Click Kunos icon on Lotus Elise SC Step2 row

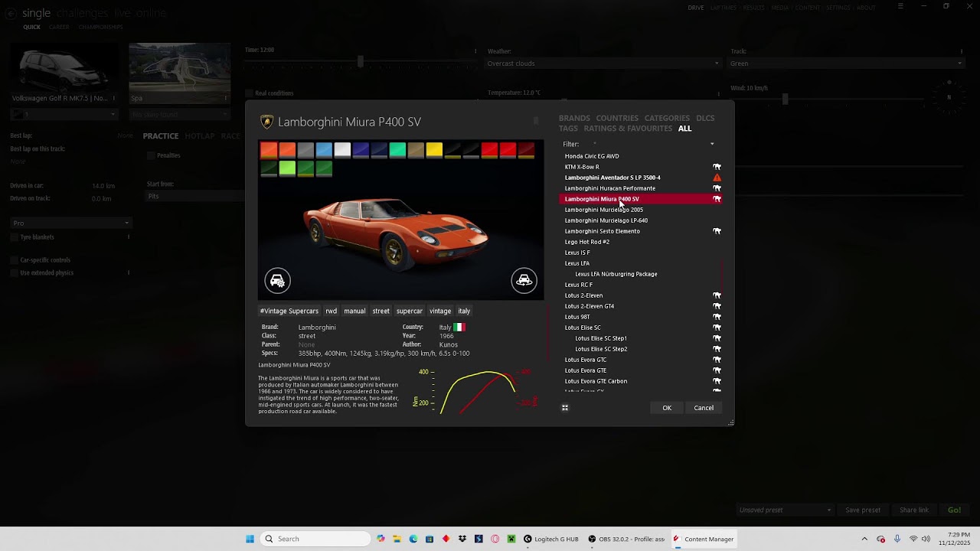(x=717, y=349)
